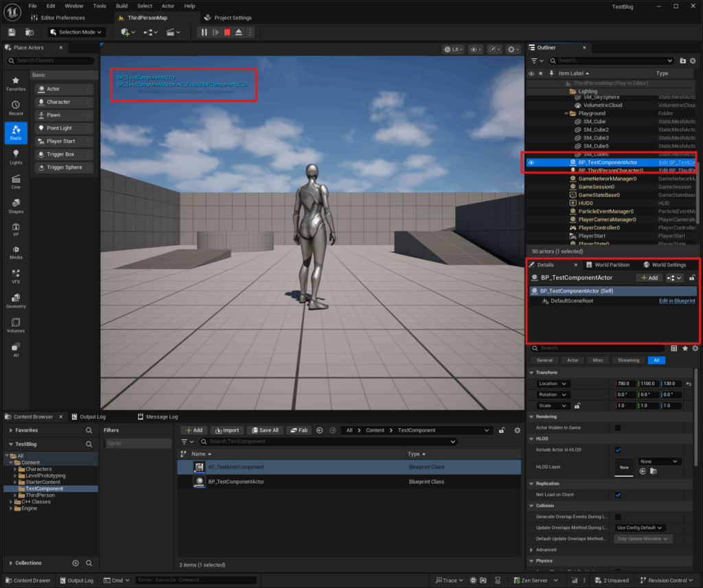
Task: Click the Frame Skip play button
Action: tap(216, 32)
